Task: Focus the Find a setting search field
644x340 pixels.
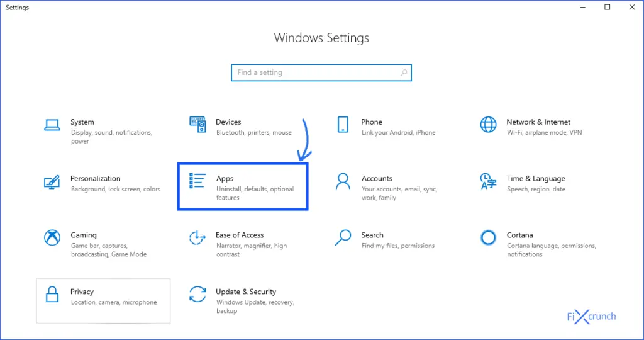Action: (321, 73)
